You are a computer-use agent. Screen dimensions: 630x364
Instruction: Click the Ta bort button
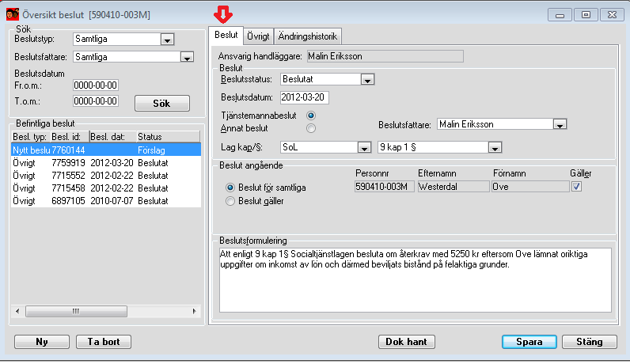104,342
